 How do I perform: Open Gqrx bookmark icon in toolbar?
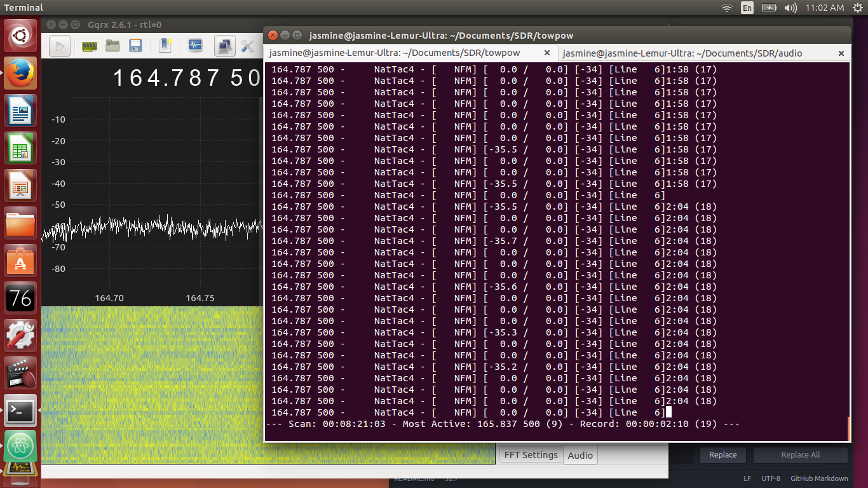(165, 46)
